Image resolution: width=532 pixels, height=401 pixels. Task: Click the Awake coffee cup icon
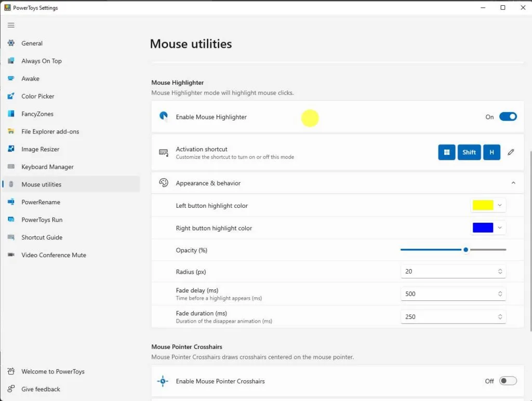point(11,78)
